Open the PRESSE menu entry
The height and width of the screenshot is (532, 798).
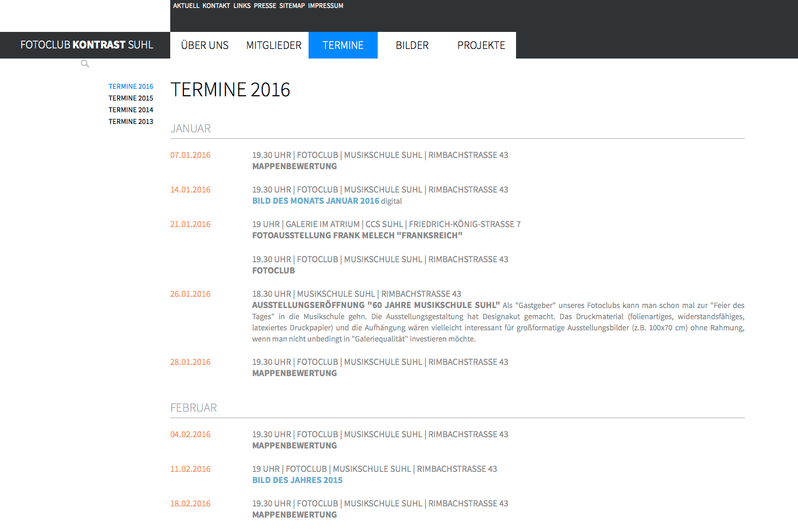coord(265,5)
